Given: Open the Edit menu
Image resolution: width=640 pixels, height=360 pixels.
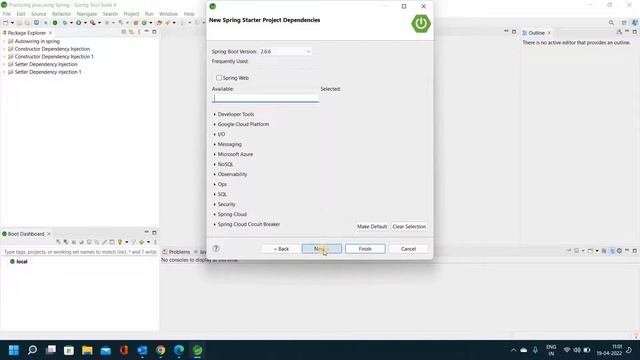Looking at the screenshot, I should point(21,14).
